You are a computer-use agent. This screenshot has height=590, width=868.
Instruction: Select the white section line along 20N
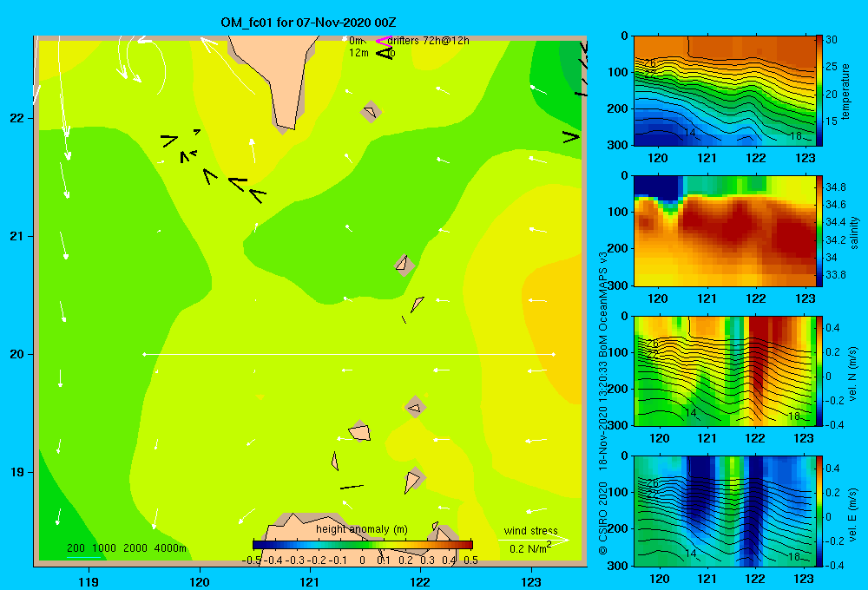point(349,354)
